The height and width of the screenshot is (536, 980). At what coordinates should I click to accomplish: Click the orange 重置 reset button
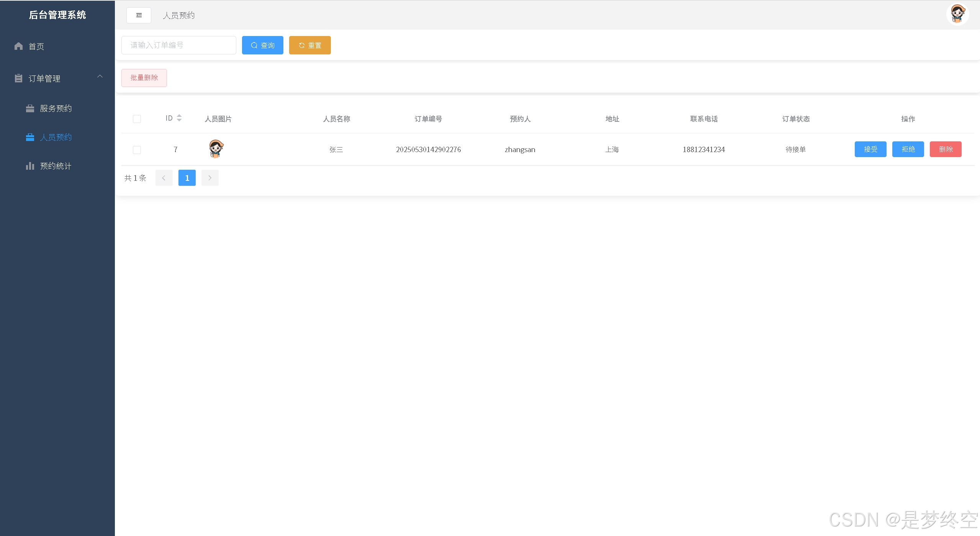pos(309,45)
